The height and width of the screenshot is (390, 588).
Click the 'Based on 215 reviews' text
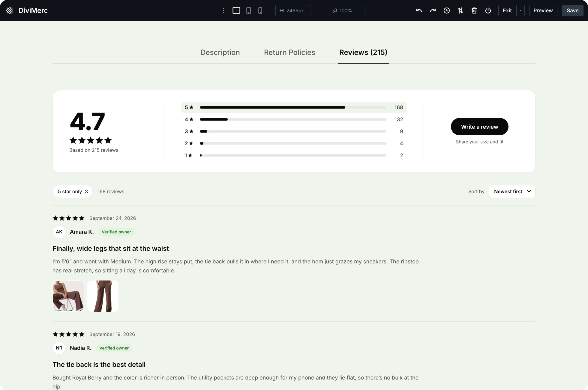(x=94, y=150)
